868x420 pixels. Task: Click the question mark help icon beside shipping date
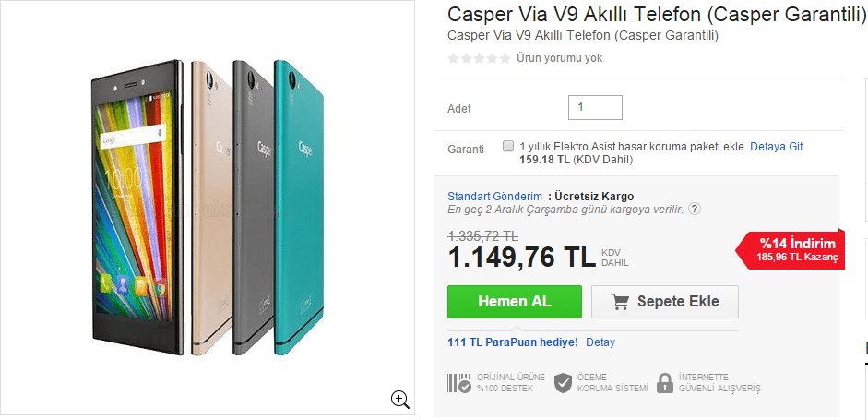tap(695, 210)
